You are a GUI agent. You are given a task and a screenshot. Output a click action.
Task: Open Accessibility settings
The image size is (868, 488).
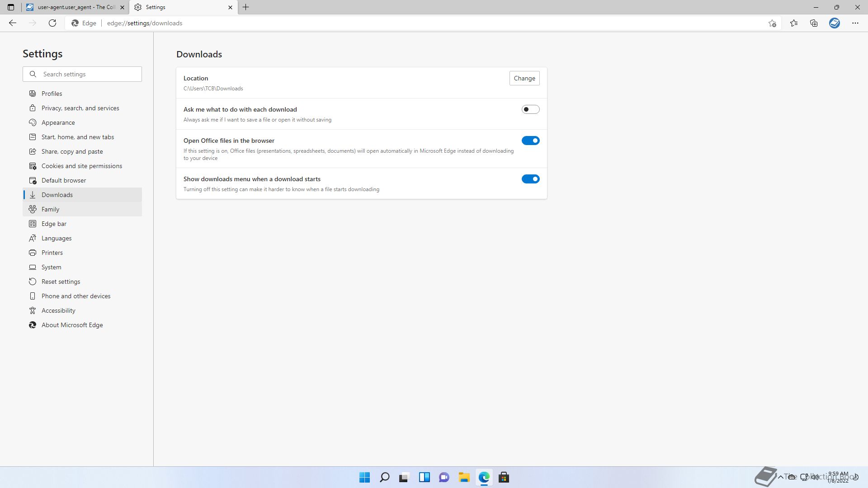pyautogui.click(x=82, y=310)
